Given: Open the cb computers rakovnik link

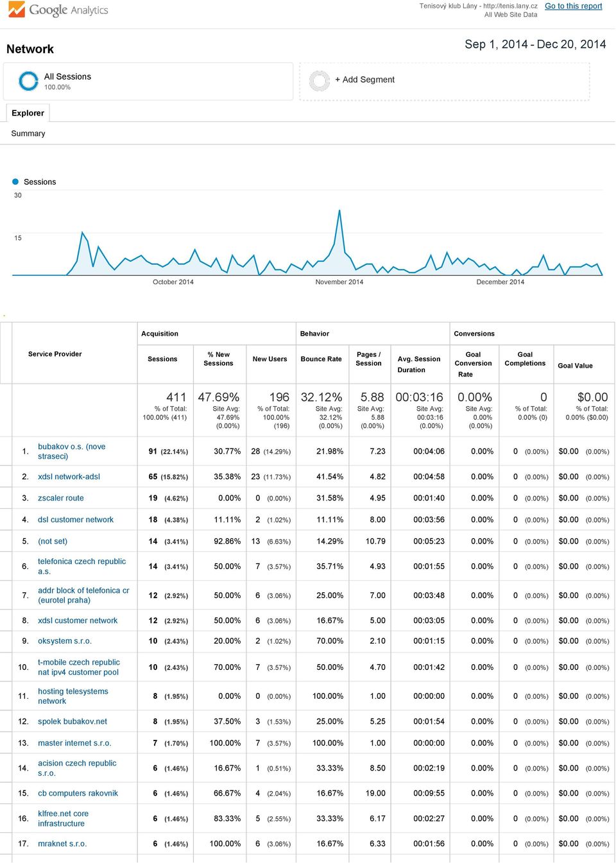Looking at the screenshot, I should (x=78, y=793).
